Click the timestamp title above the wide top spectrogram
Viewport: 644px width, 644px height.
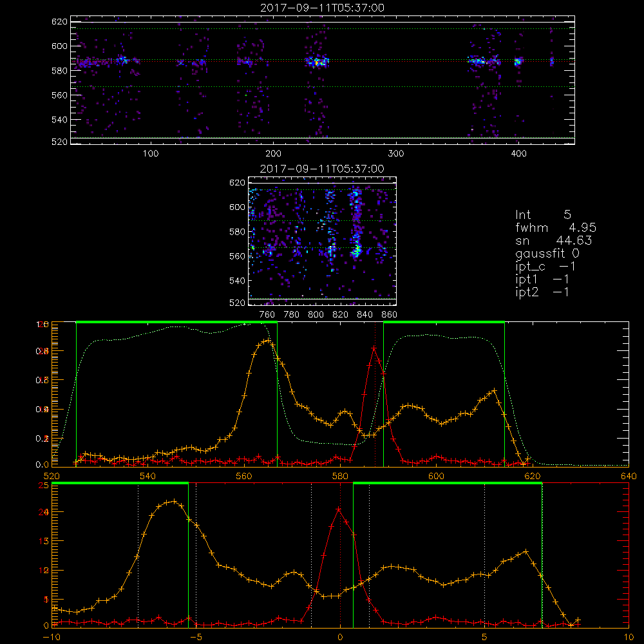pyautogui.click(x=323, y=8)
